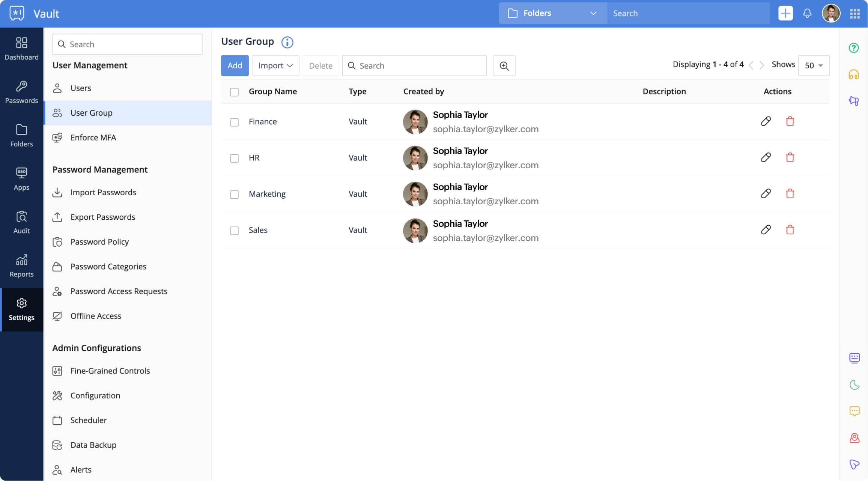Open the help question mark icon
868x481 pixels.
pos(853,48)
